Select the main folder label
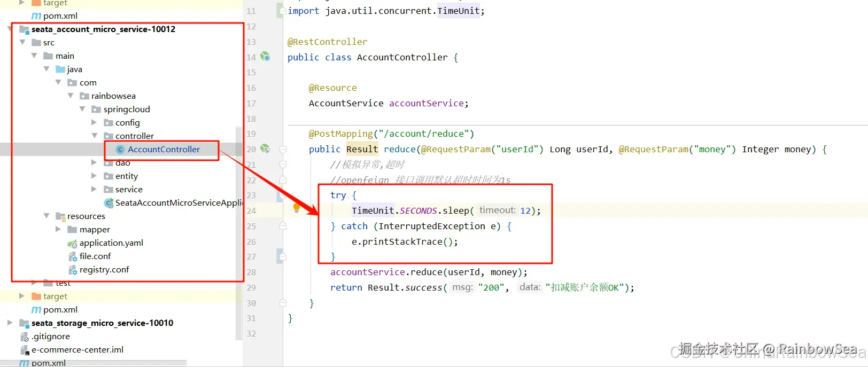 (65, 56)
